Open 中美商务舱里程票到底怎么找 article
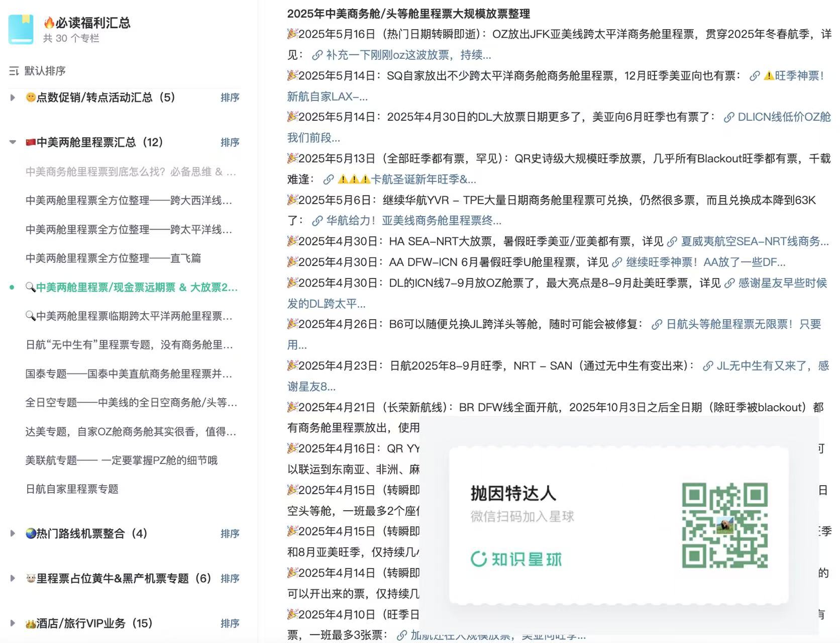 [x=131, y=172]
